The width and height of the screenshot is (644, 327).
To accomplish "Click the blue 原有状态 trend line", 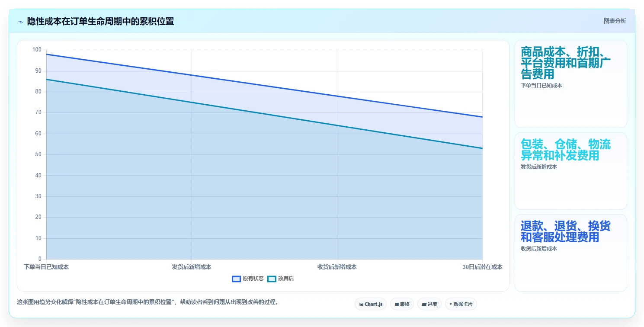I will pos(264,86).
